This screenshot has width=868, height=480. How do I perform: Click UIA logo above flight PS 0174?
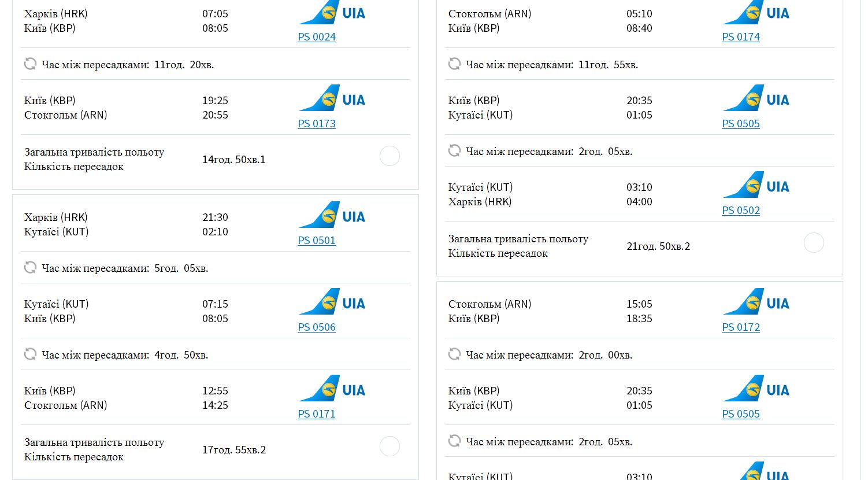click(756, 13)
